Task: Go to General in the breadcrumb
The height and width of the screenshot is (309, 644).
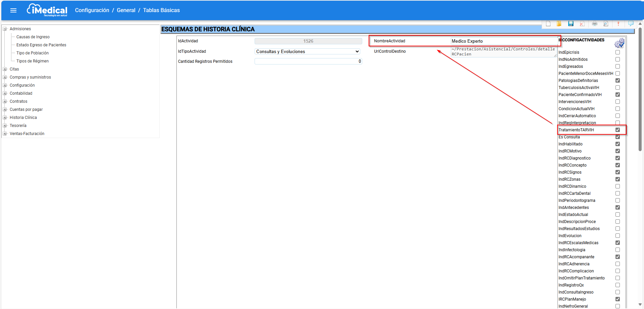Action: pos(126,10)
